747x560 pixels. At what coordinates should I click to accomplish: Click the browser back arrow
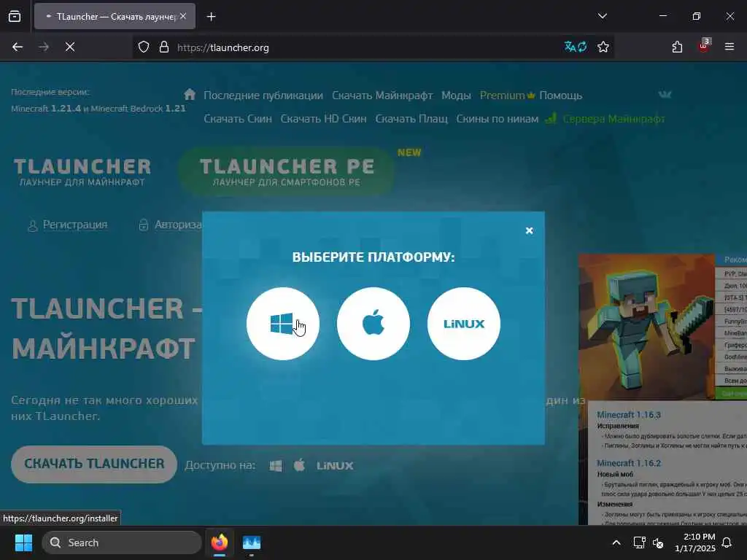[x=18, y=47]
